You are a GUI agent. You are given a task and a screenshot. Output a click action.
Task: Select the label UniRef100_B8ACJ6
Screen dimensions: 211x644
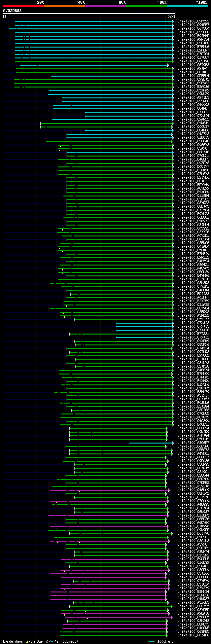point(193,87)
